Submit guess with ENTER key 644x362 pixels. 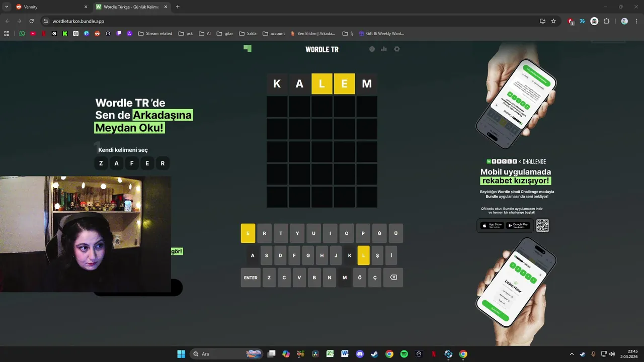[251, 278]
